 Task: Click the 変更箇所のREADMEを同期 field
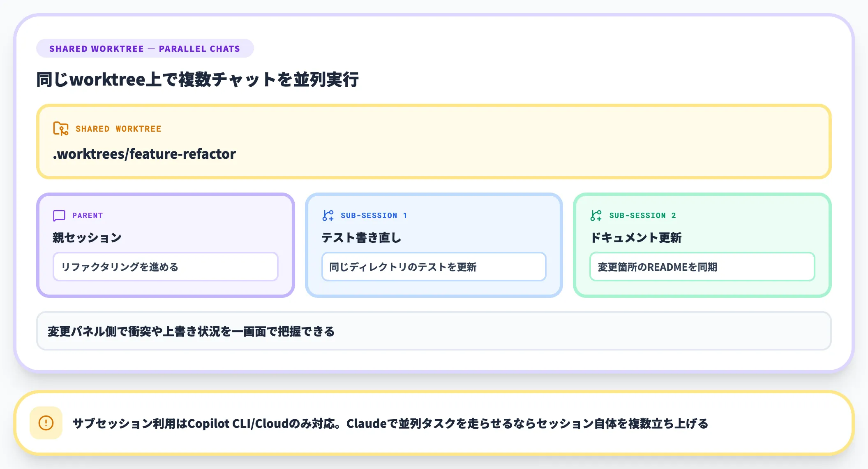click(x=702, y=267)
